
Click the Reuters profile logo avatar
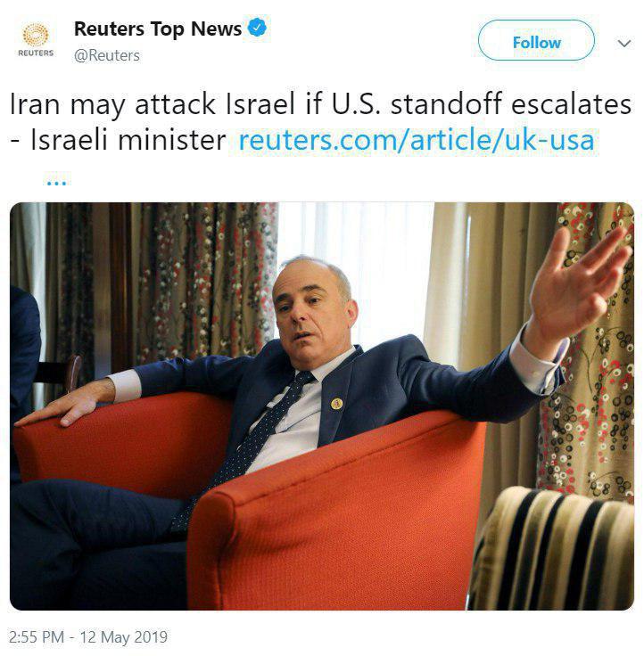(36, 39)
